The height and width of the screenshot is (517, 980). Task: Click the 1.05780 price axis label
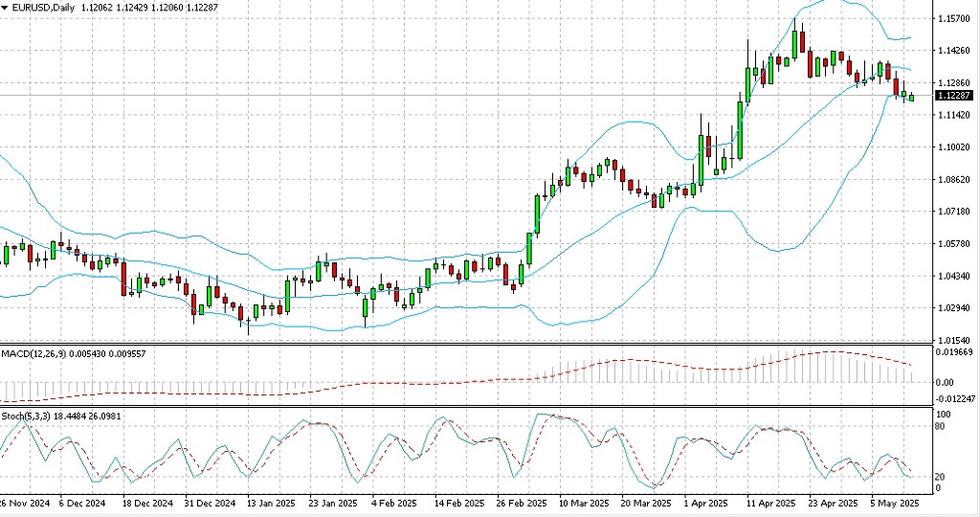point(954,244)
